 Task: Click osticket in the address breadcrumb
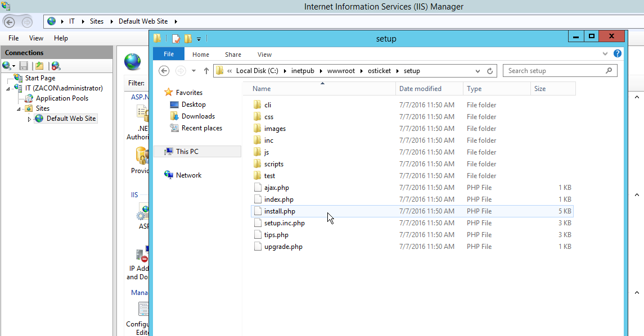click(x=379, y=71)
